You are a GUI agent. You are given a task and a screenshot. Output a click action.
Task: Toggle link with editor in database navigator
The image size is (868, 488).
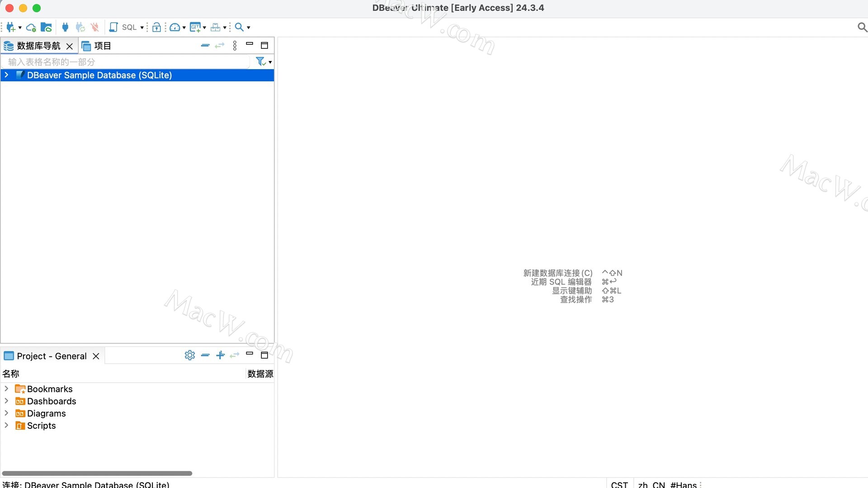220,46
